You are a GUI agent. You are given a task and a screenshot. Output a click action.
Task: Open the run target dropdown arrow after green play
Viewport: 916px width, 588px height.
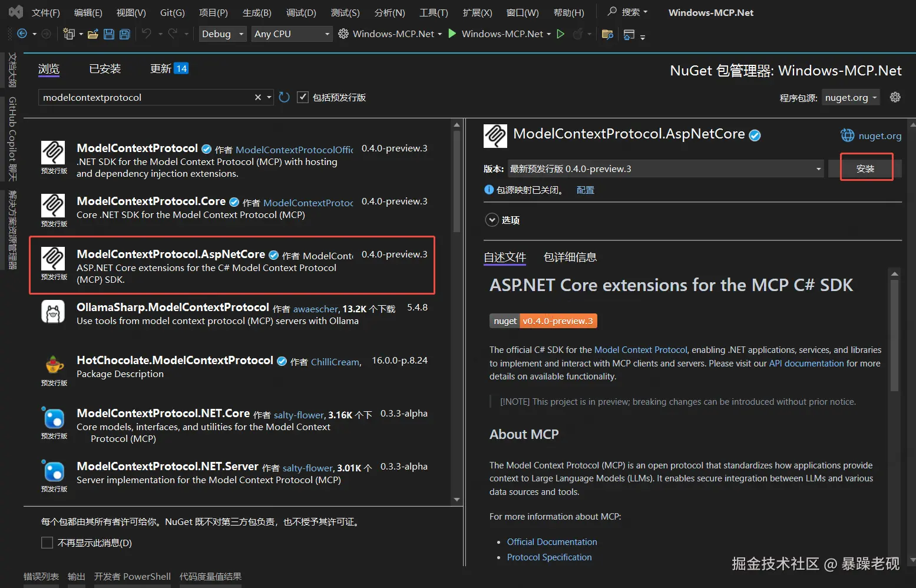[x=549, y=34]
